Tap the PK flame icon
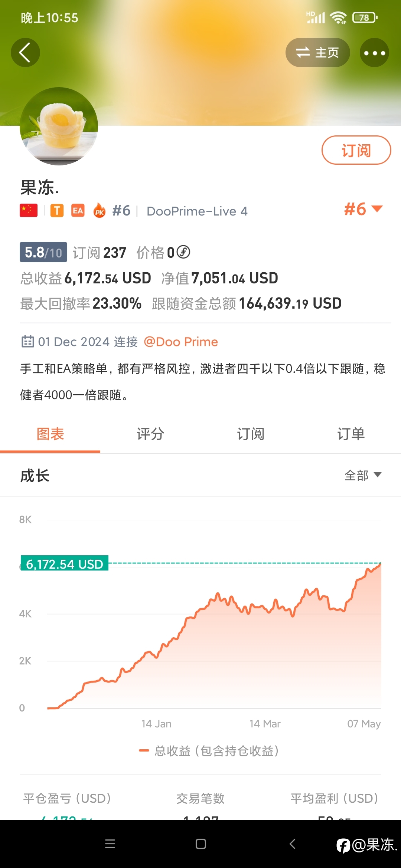Viewport: 401px width, 868px height. click(99, 210)
